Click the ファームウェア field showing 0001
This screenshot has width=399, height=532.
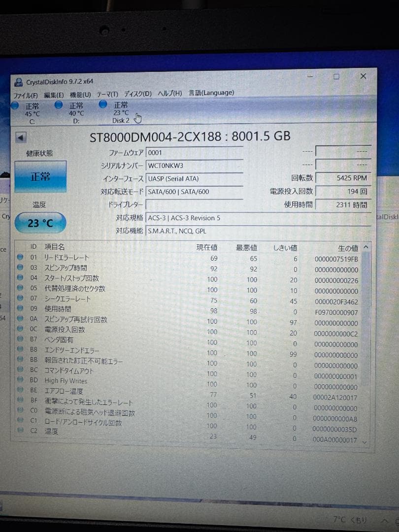195,153
